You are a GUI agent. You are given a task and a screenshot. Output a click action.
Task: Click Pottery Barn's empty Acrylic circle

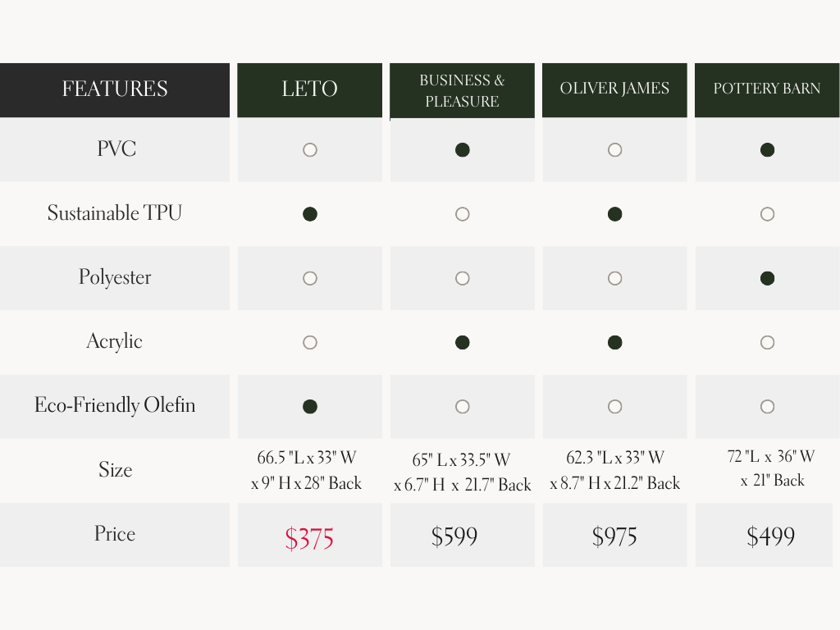pyautogui.click(x=767, y=342)
